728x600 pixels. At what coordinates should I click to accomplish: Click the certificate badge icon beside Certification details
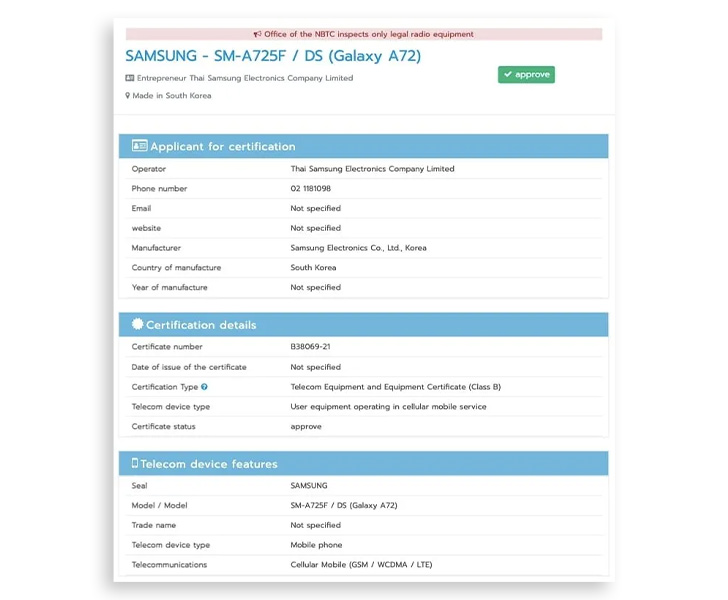pos(137,324)
